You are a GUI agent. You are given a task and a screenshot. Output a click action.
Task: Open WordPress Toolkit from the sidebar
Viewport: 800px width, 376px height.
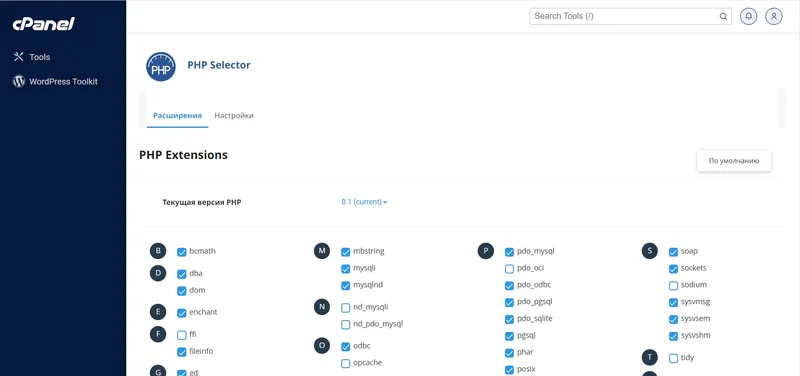tap(55, 82)
